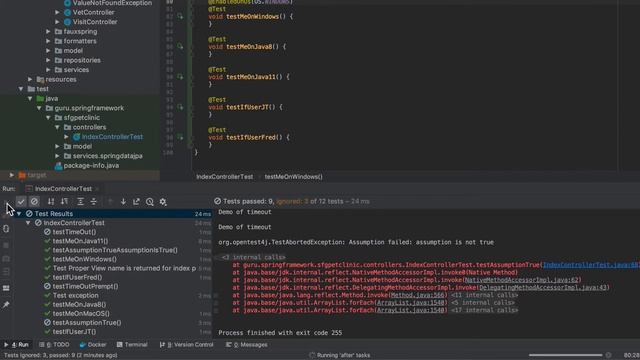Expand the target folder
This screenshot has height=360, width=640.
click(12, 175)
